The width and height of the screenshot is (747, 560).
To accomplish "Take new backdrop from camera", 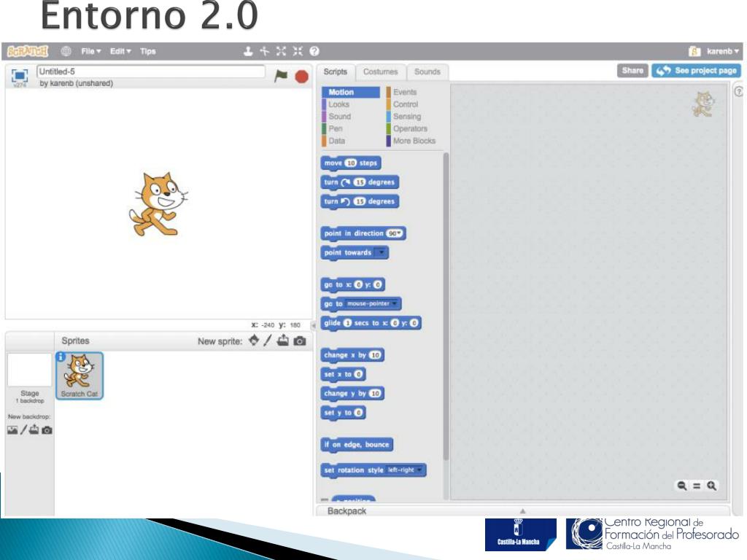I will pyautogui.click(x=47, y=430).
